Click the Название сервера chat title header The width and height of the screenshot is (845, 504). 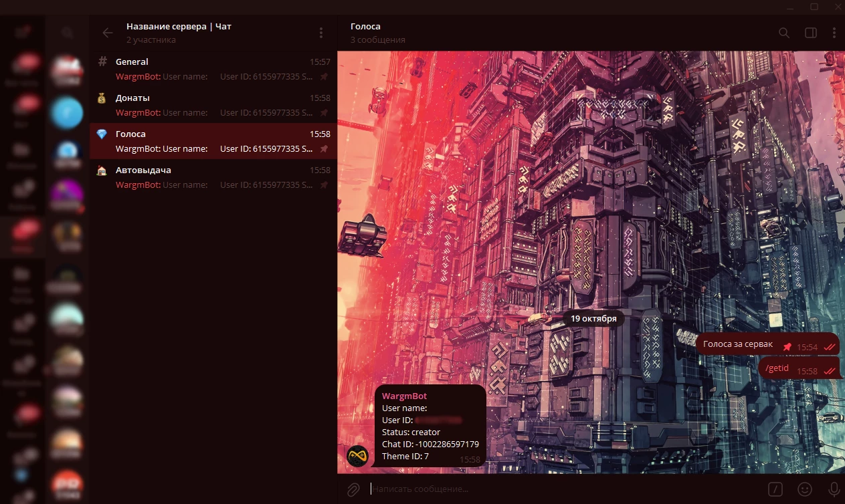179,27
